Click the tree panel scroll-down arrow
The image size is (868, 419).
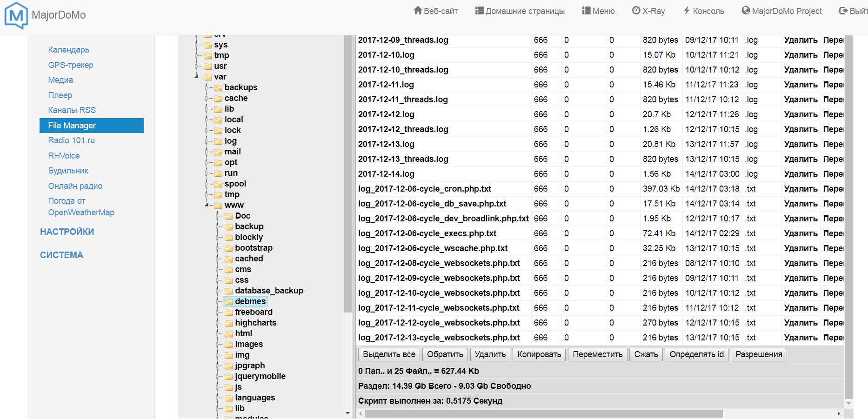coord(347,413)
